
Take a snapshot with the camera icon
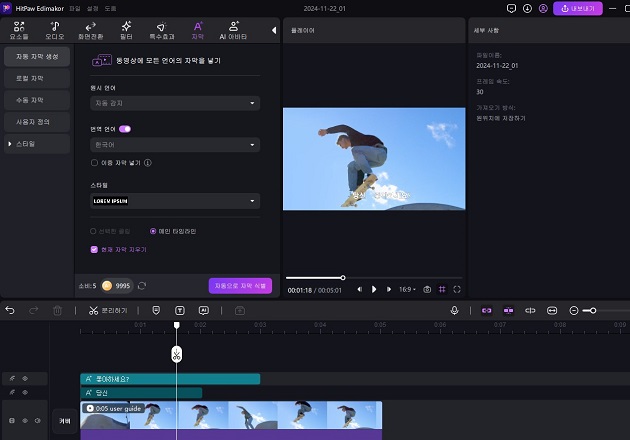[427, 289]
